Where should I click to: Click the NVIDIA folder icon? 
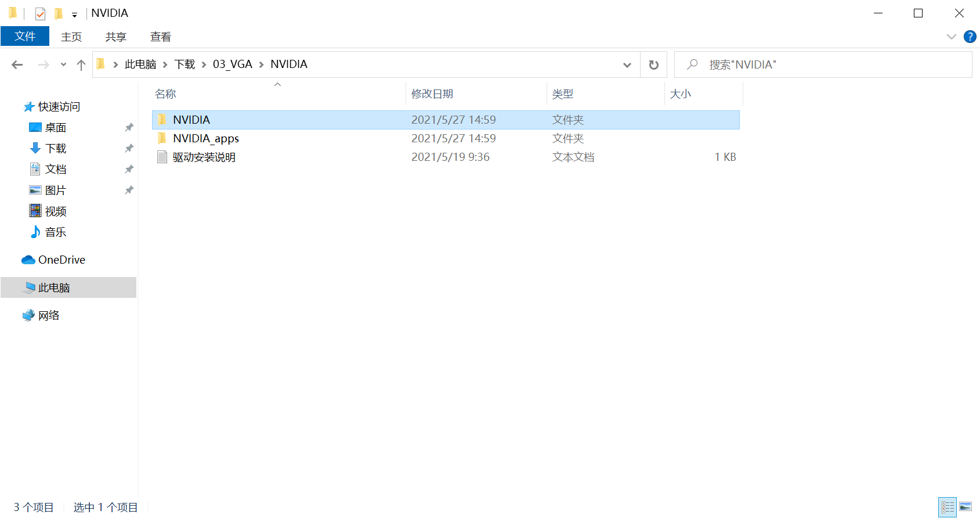click(162, 120)
